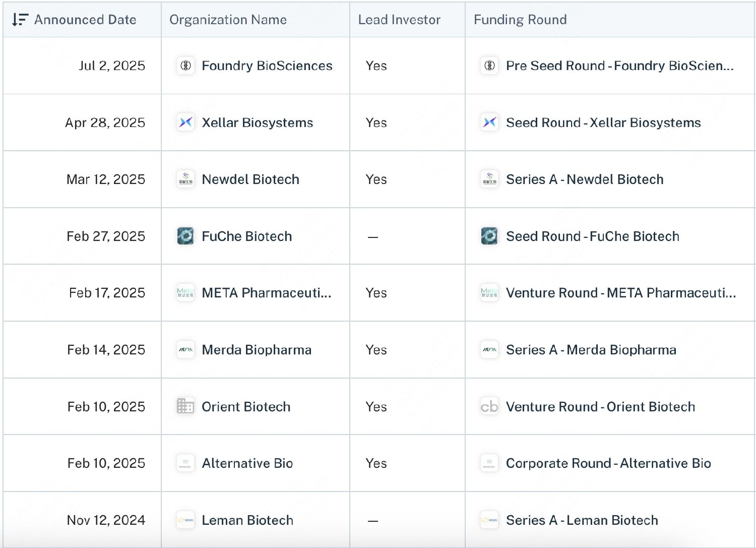Viewport: 756px width, 548px height.
Task: Click the cb logo beside Venture Round - Orient Biotech
Action: tap(489, 406)
